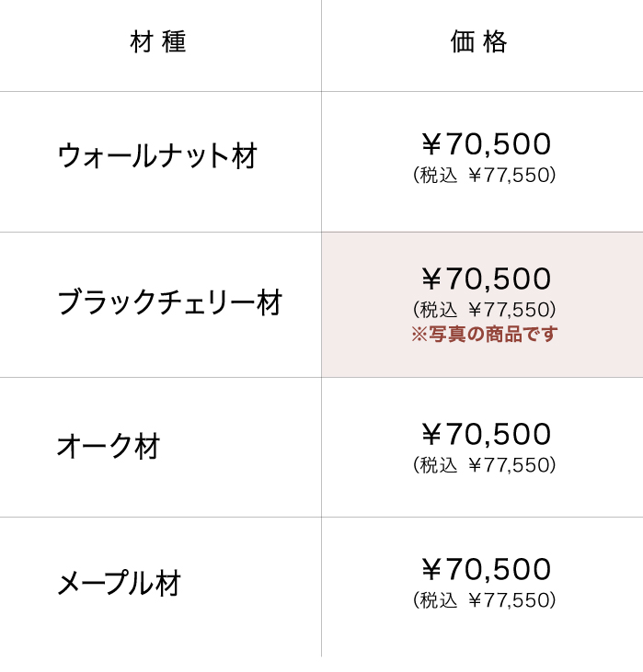This screenshot has width=643, height=672.
Task: Click the tax-included price for メープル材
Action: (485, 601)
